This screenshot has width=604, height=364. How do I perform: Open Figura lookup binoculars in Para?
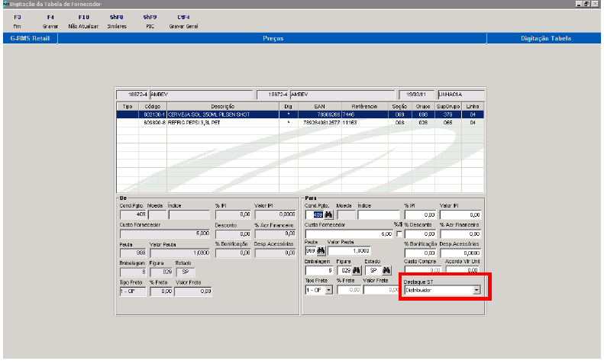[357, 270]
